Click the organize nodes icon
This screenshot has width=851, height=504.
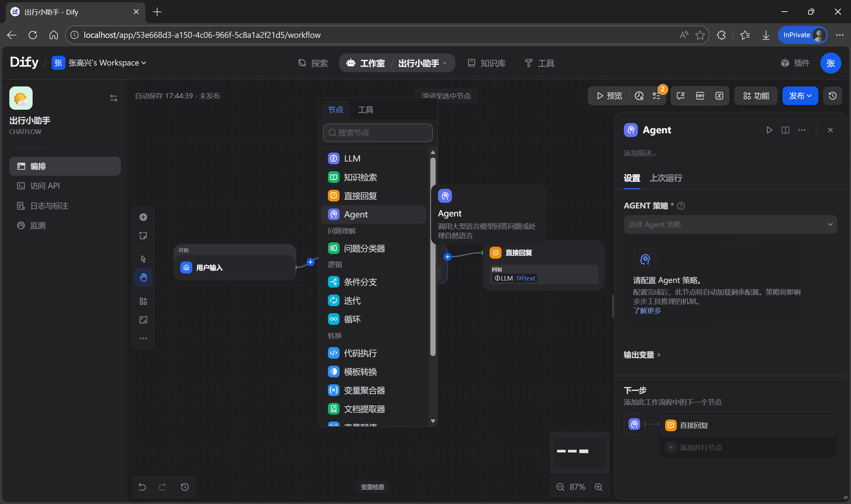coord(143,301)
